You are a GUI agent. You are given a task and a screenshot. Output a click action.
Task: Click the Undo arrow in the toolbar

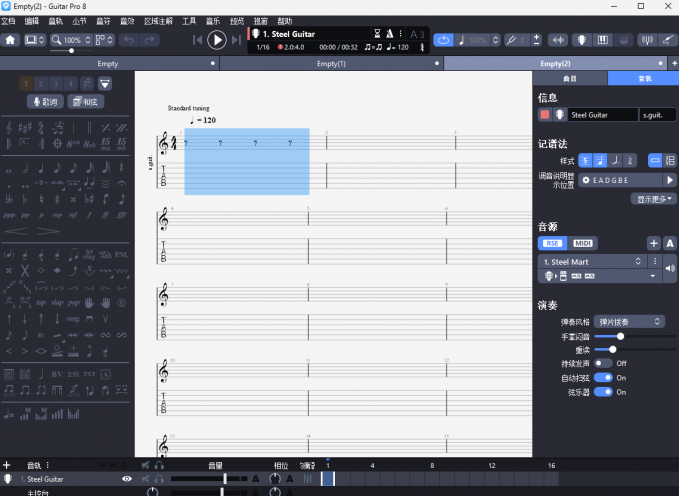(128, 40)
